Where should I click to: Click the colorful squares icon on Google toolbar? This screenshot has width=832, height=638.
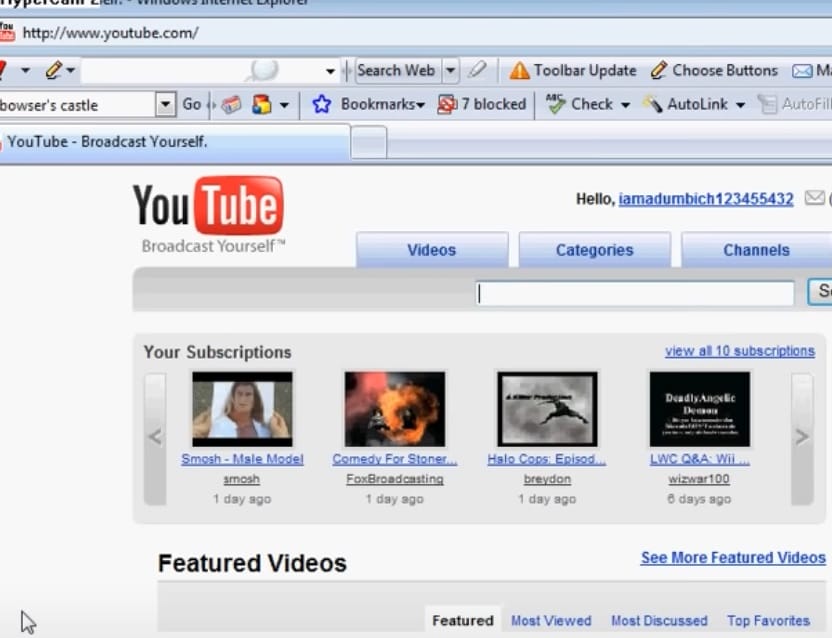(262, 105)
